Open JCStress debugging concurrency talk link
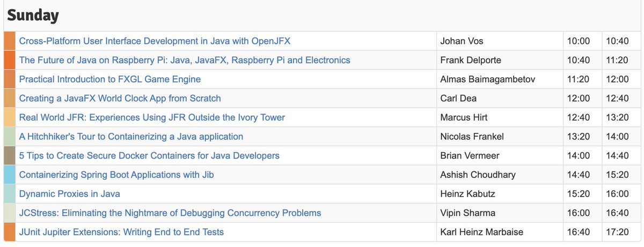Image resolution: width=644 pixels, height=247 pixels. coord(170,213)
